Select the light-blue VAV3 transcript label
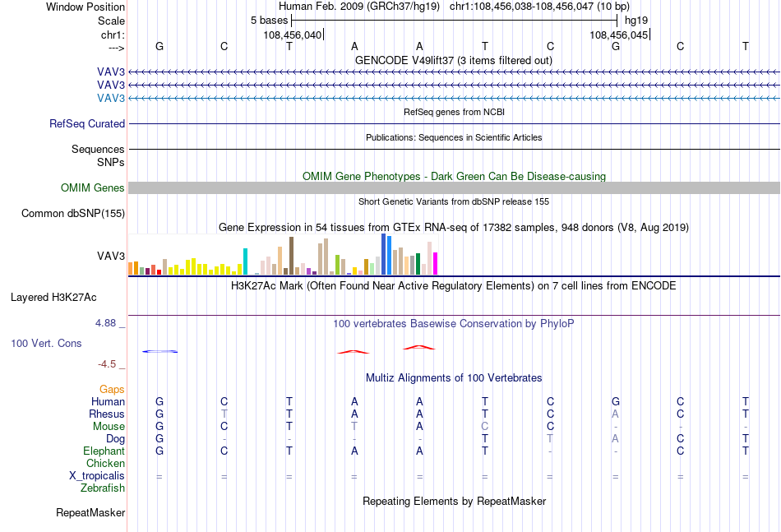781x532 pixels. pyautogui.click(x=111, y=98)
